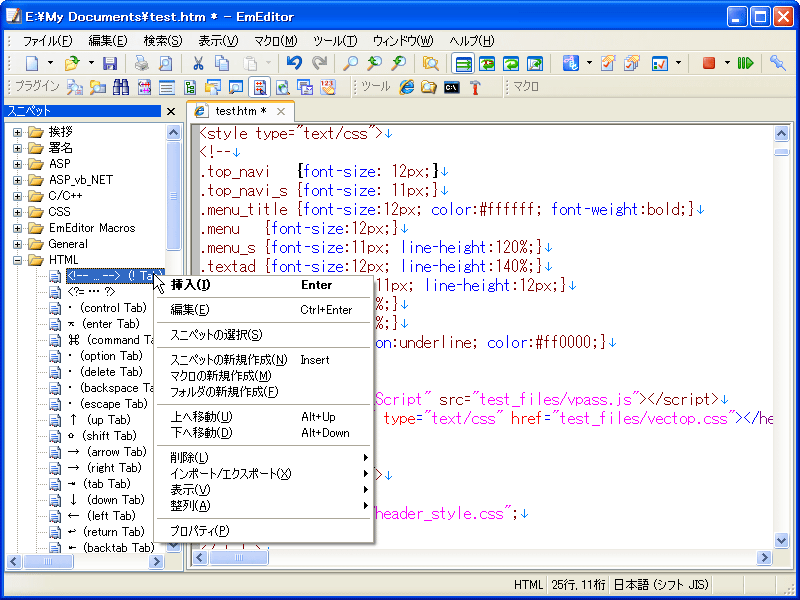The image size is (800, 600).
Task: Open the Internet Explorer tool icon
Action: 407,87
